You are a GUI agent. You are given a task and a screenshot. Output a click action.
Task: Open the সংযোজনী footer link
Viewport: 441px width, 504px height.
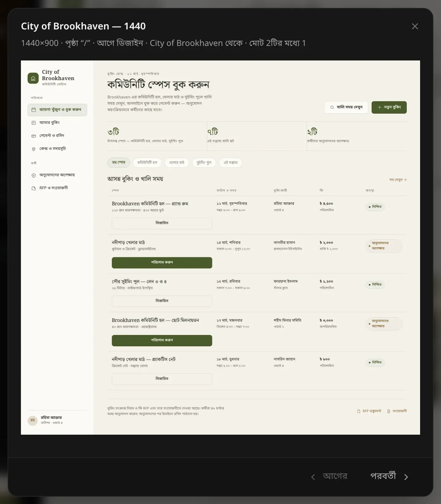pos(397,411)
